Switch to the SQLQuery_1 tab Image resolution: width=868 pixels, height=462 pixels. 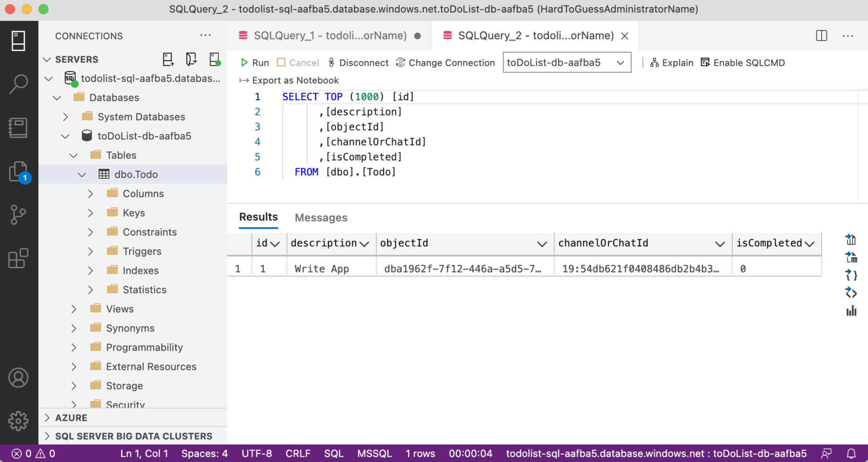point(329,35)
